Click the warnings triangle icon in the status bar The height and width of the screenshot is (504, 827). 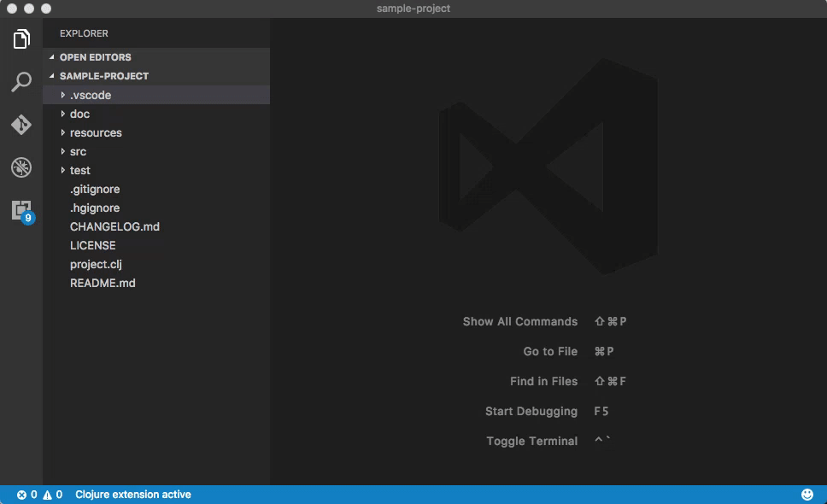pos(48,495)
